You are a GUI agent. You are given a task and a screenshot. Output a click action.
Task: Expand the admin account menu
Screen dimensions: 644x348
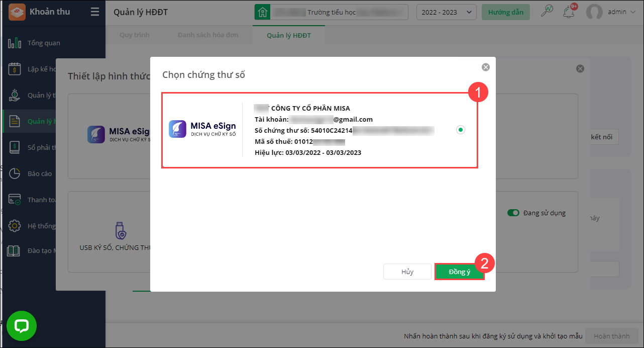(x=621, y=12)
